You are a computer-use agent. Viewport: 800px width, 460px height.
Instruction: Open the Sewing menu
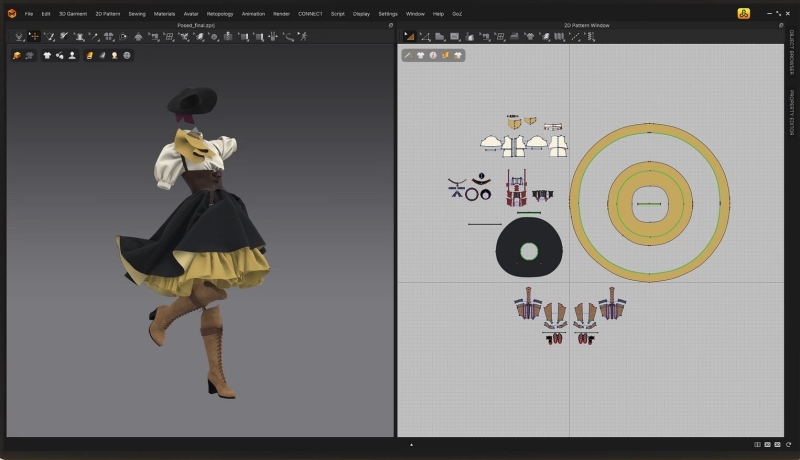click(x=136, y=13)
